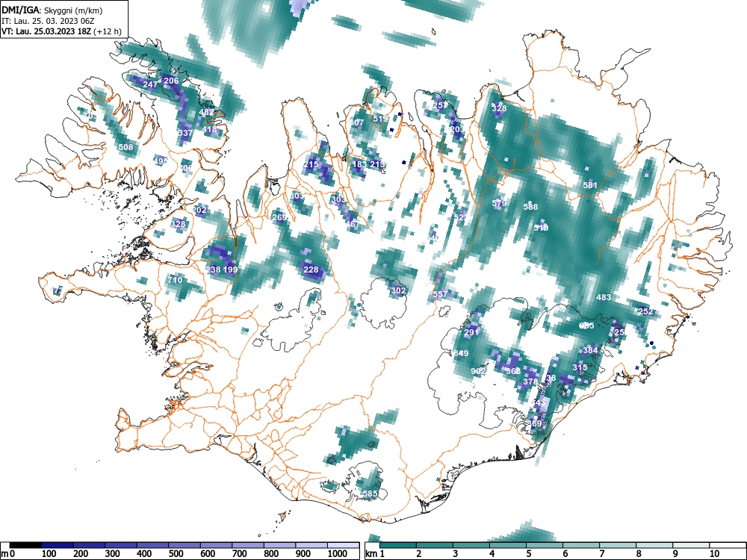747x560 pixels.
Task: Click the visibility value 206
Action: point(171,81)
